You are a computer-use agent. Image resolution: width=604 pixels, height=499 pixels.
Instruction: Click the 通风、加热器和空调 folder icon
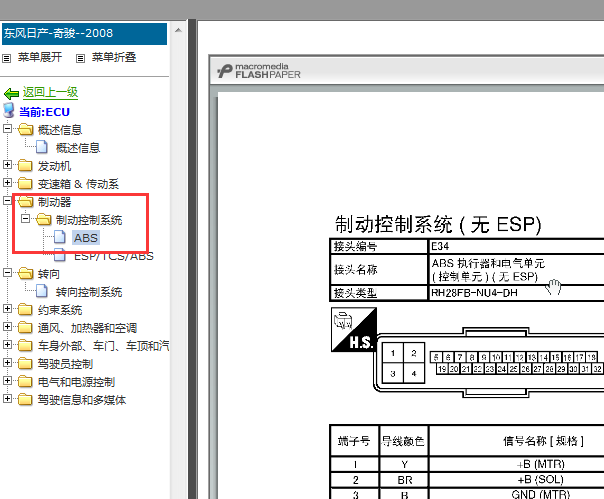click(x=25, y=327)
